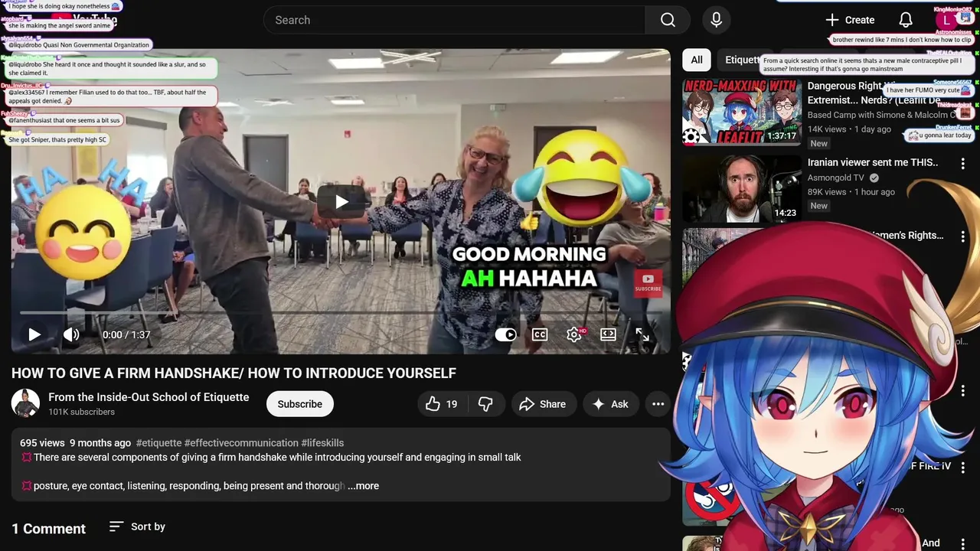This screenshot has width=980, height=551.
Task: Open the 'Iranian viewer sent me THIS..' title
Action: [873, 162]
